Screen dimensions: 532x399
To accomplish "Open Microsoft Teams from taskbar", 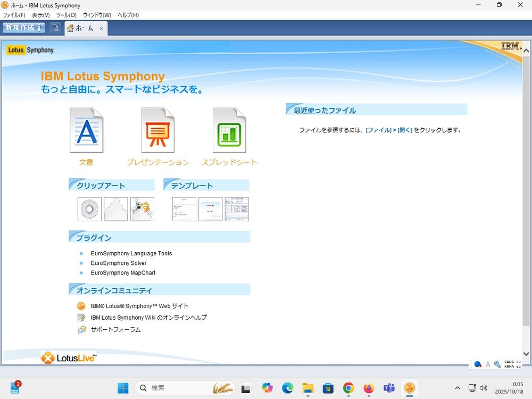I will 389,388.
